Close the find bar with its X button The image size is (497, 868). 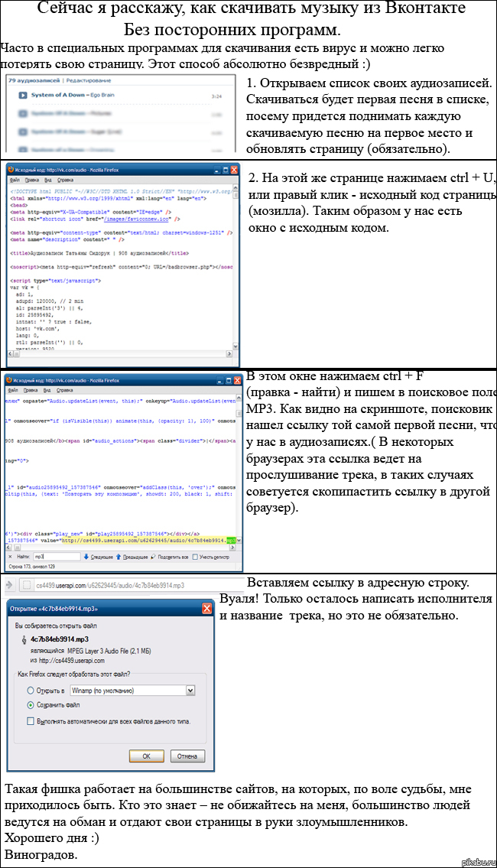pos(10,557)
